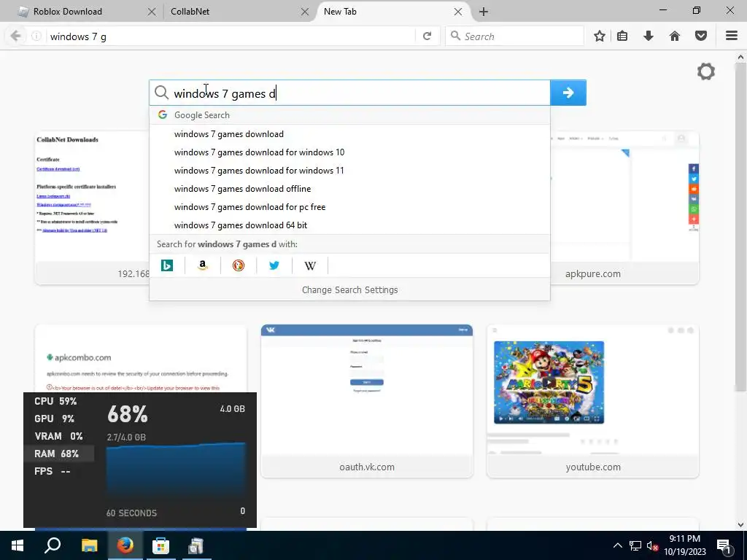Search with the Wikipedia engine icon
This screenshot has height=560, width=747.
(309, 265)
